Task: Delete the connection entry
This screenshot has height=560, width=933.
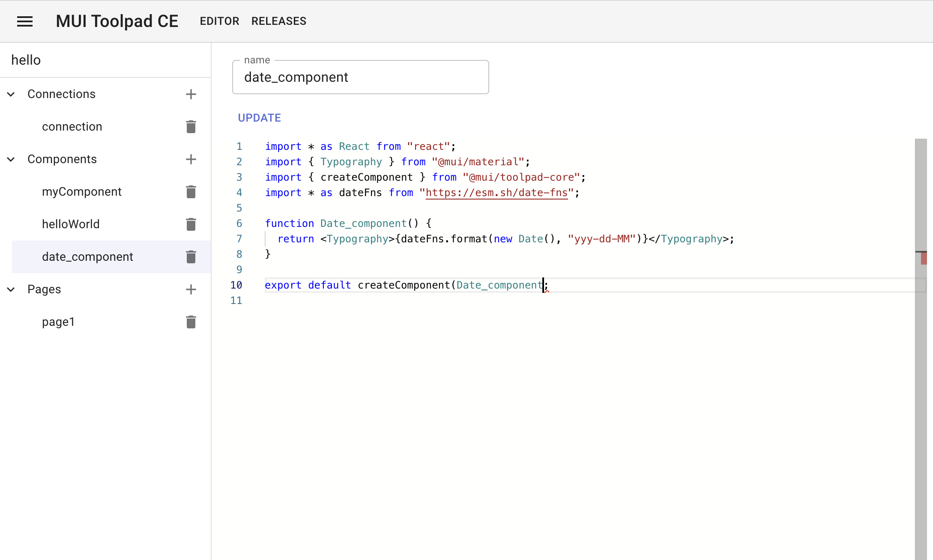Action: 191,126
